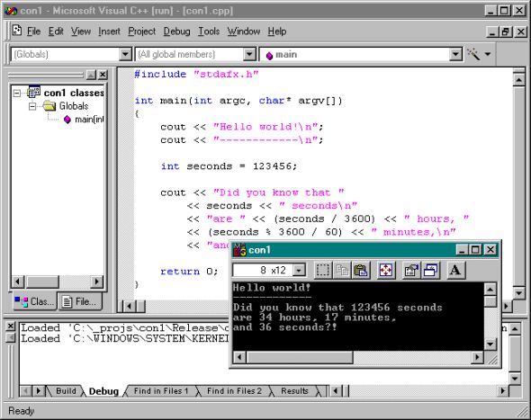Switch to the Results output tab
Screen dimensions: 531x420
coord(294,391)
